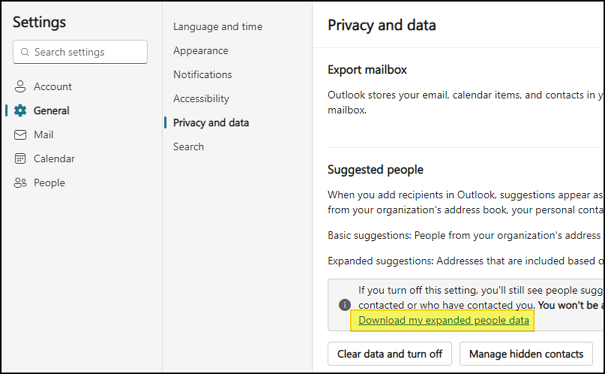Open the Notifications section
The height and width of the screenshot is (374, 605).
[x=203, y=74]
